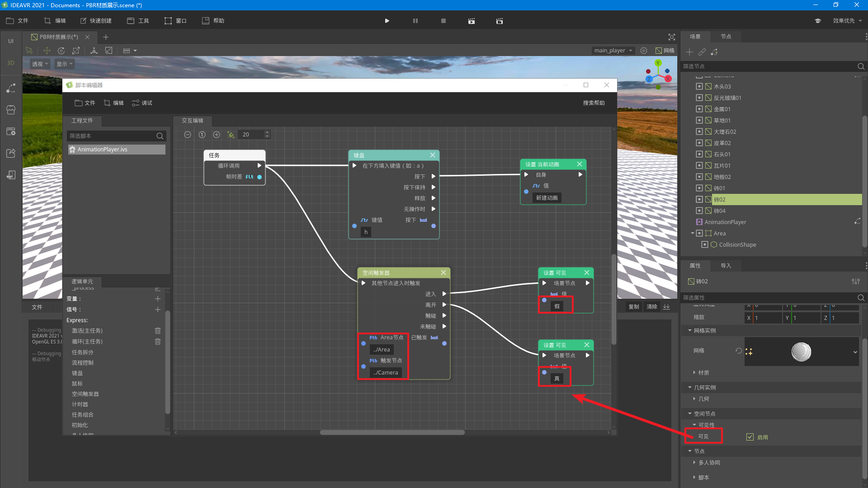Open the project settings window icon in sidebar
This screenshot has width=868, height=488.
pyautogui.click(x=11, y=131)
